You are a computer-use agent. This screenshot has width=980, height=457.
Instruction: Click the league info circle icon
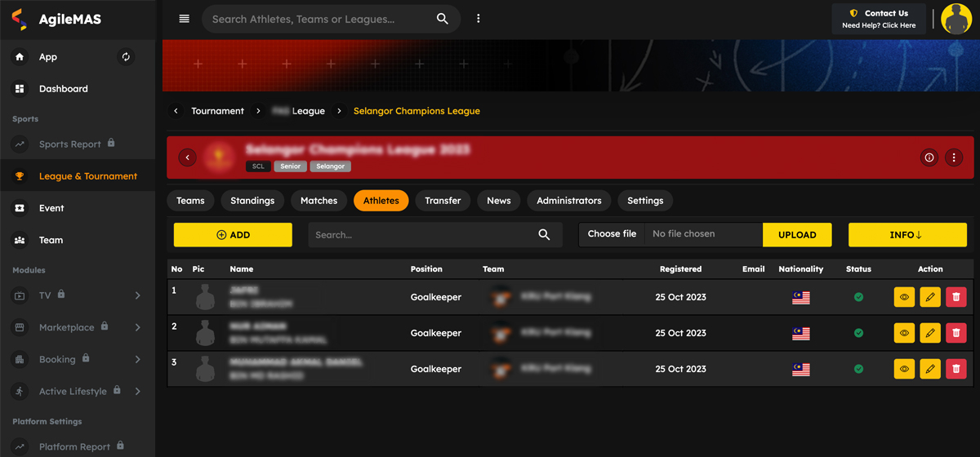pos(929,158)
